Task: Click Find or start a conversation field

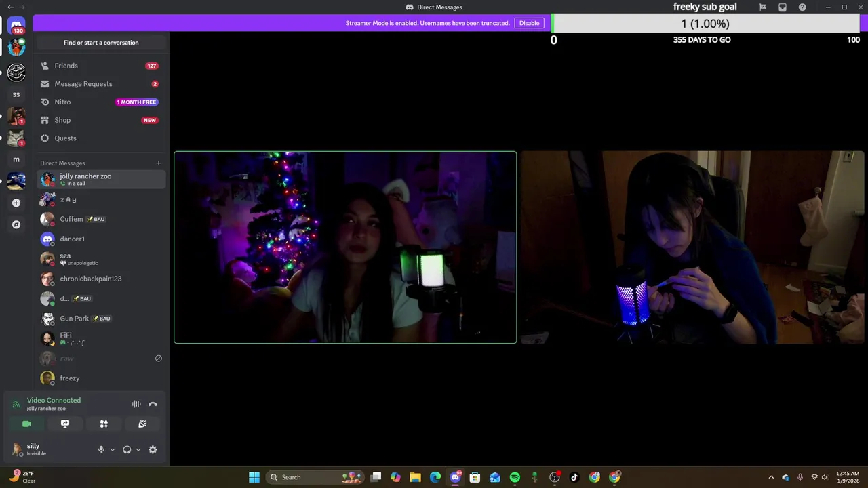Action: [101, 43]
